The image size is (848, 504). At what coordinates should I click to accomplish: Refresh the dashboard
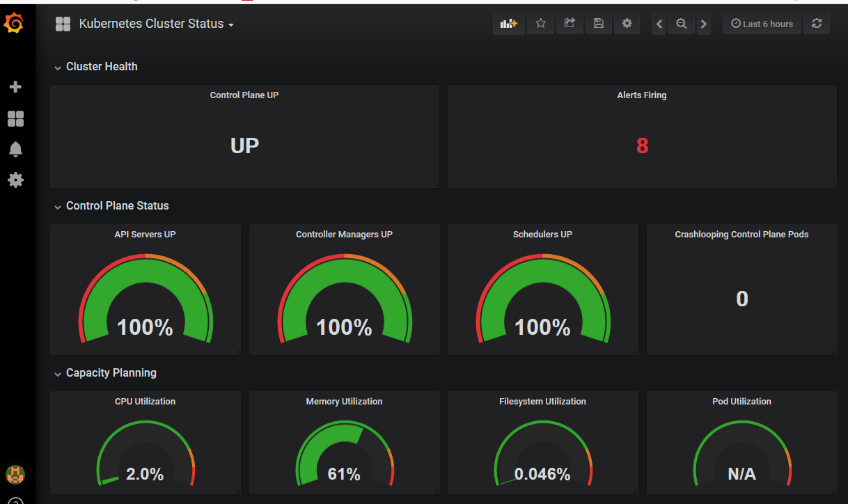tap(816, 24)
